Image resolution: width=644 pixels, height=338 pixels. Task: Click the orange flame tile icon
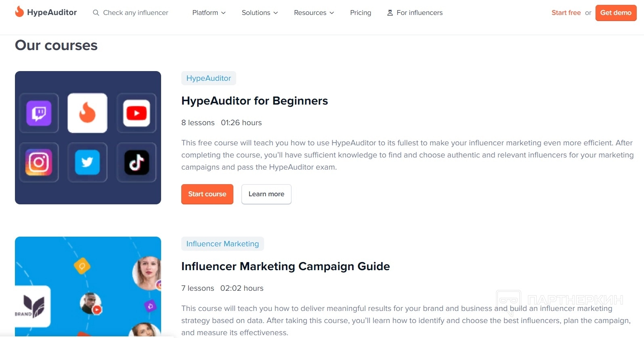pyautogui.click(x=87, y=113)
